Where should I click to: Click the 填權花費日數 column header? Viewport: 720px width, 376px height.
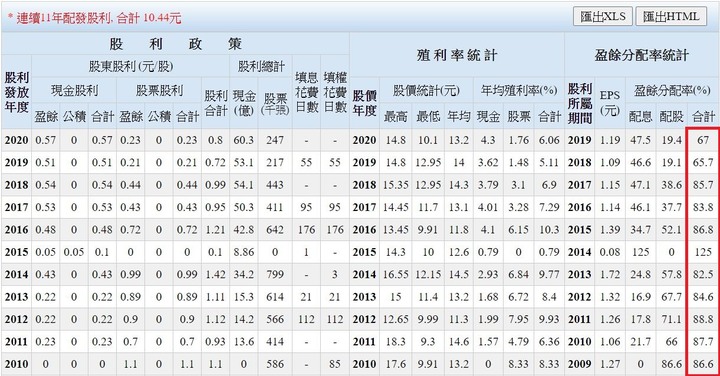[x=335, y=92]
